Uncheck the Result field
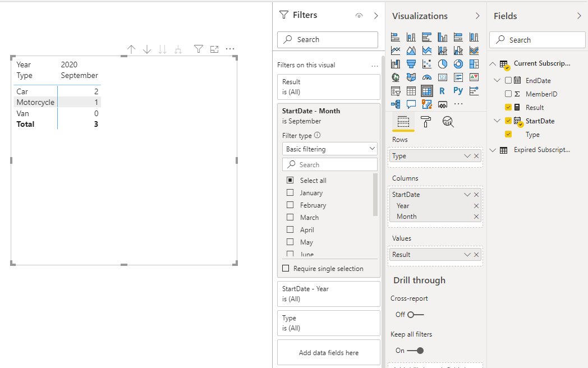588x368 pixels. click(x=508, y=107)
